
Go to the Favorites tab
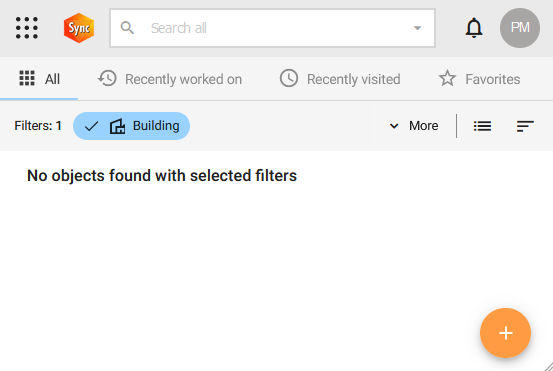point(479,79)
